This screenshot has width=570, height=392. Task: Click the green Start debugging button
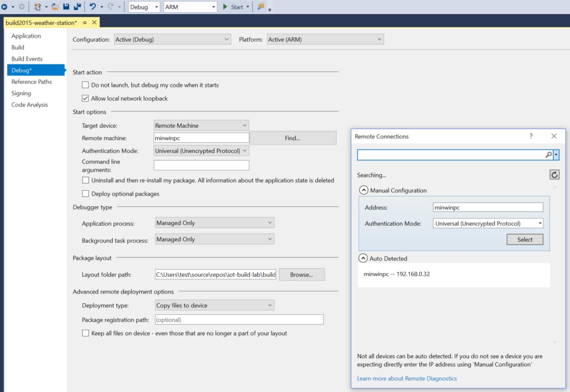point(233,7)
